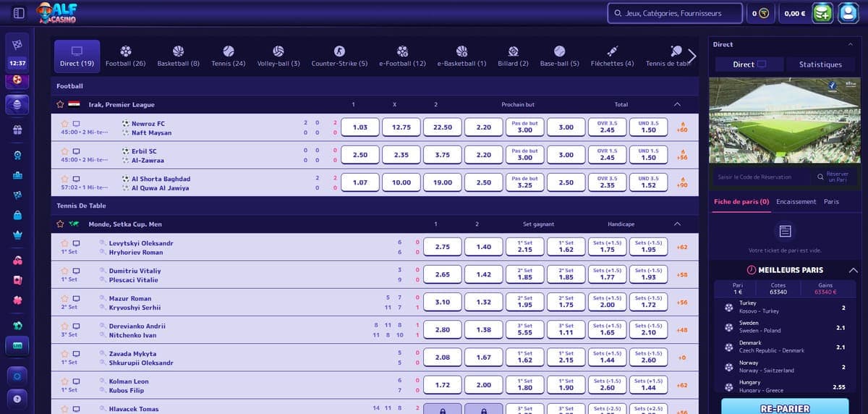Switch to the Statistiques tab
Viewport: 868px width, 414px height.
tap(820, 64)
